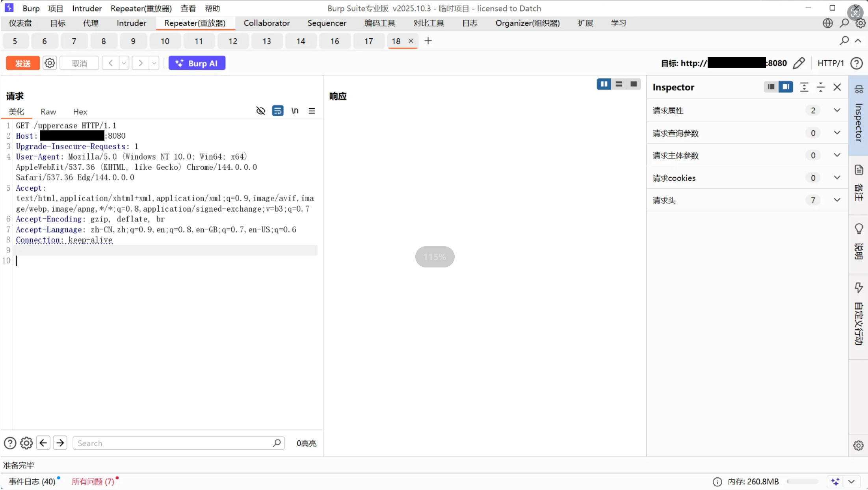Add a new Repeater tab with plus

pyautogui.click(x=428, y=41)
